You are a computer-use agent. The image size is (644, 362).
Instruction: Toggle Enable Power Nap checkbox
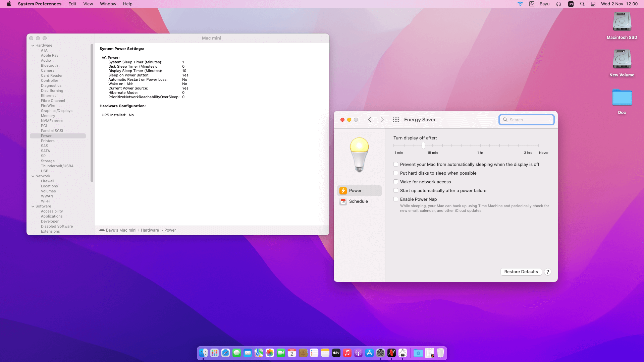[x=396, y=199]
